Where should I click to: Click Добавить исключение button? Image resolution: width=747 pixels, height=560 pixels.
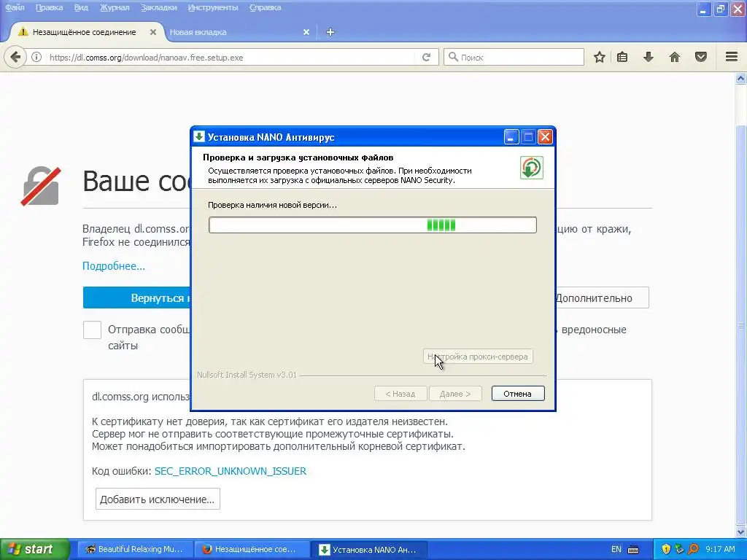point(158,499)
